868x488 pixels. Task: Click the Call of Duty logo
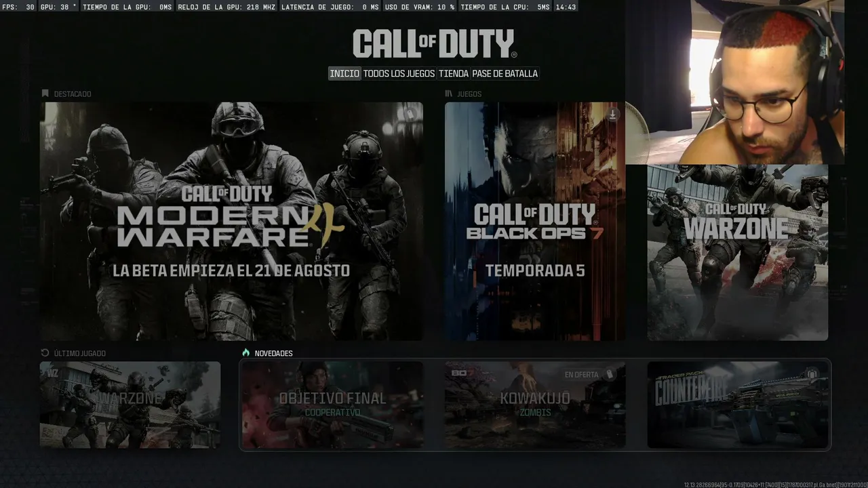[x=435, y=43]
